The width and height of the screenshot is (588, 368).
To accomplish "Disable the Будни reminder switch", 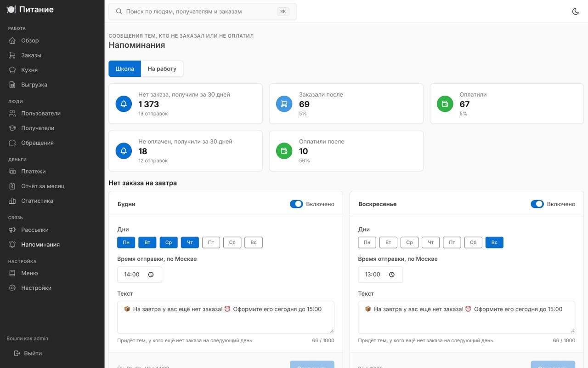I will [x=296, y=204].
